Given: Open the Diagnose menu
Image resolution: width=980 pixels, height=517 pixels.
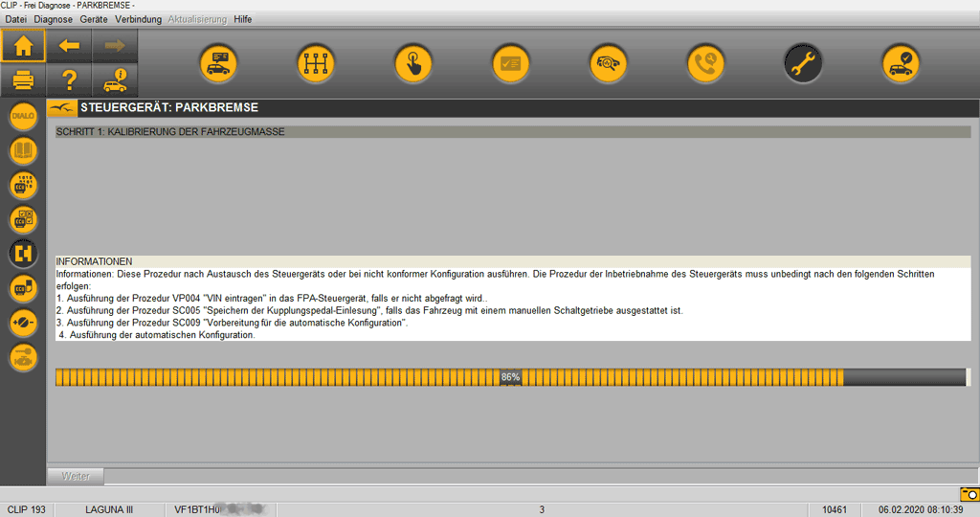Looking at the screenshot, I should tap(53, 19).
